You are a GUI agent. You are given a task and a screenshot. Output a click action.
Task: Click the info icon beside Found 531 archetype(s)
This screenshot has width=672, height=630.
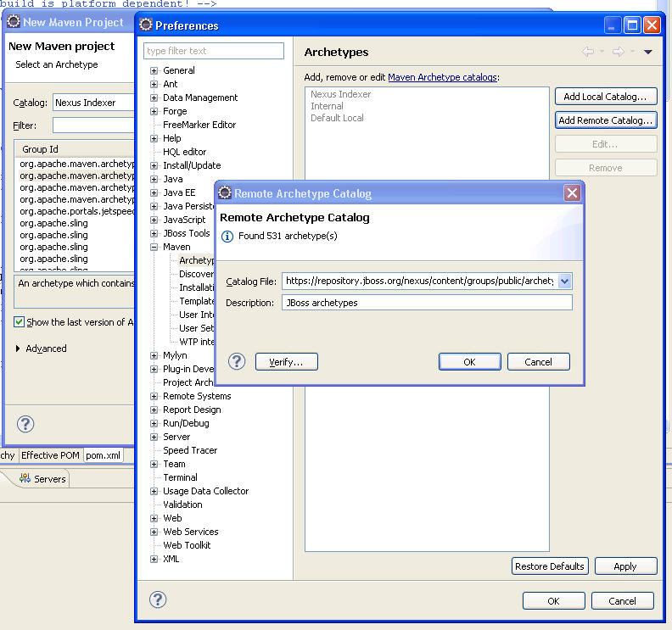coord(227,236)
